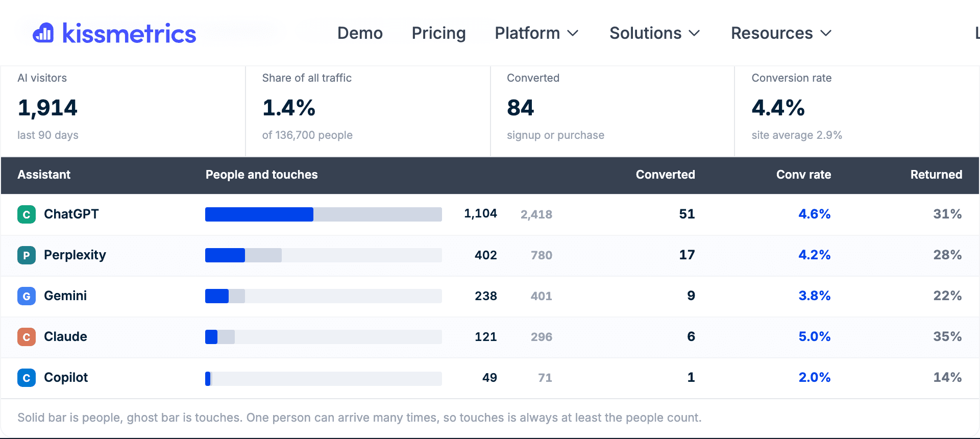Select the Perplexity row name

[x=75, y=255]
